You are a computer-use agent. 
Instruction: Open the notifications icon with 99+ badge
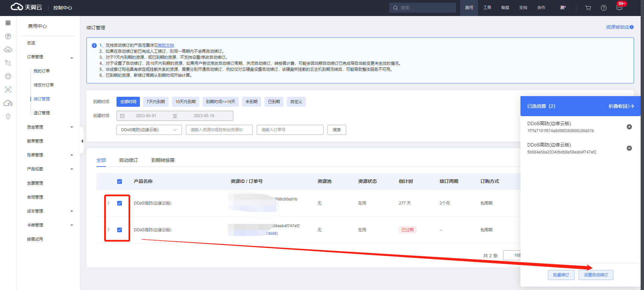pos(619,8)
